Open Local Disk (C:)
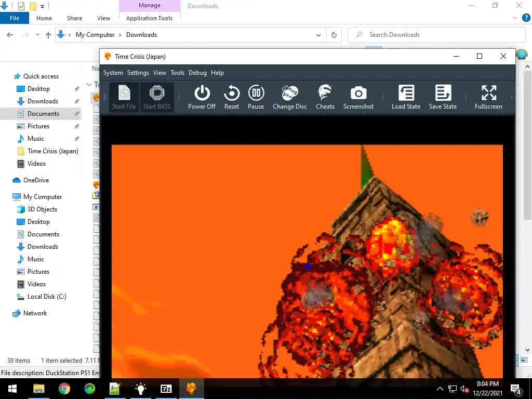 [47, 297]
